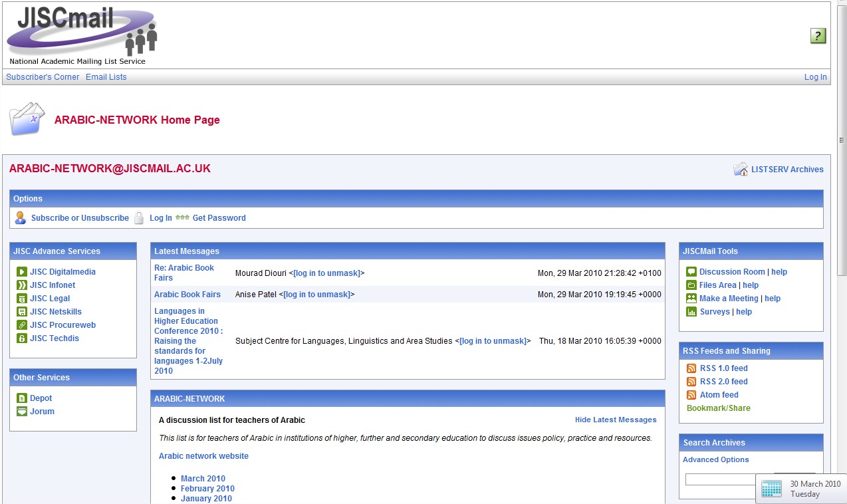
Task: Open Email Lists in the navigation bar
Action: point(106,77)
